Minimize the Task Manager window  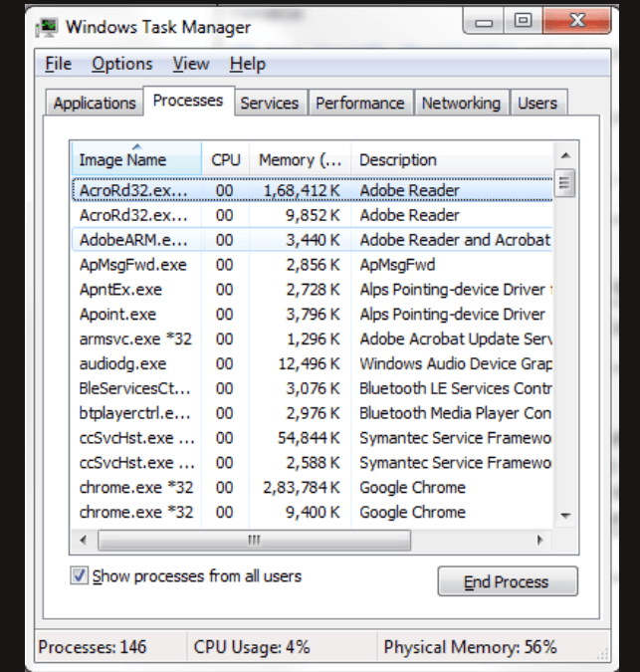pyautogui.click(x=484, y=21)
